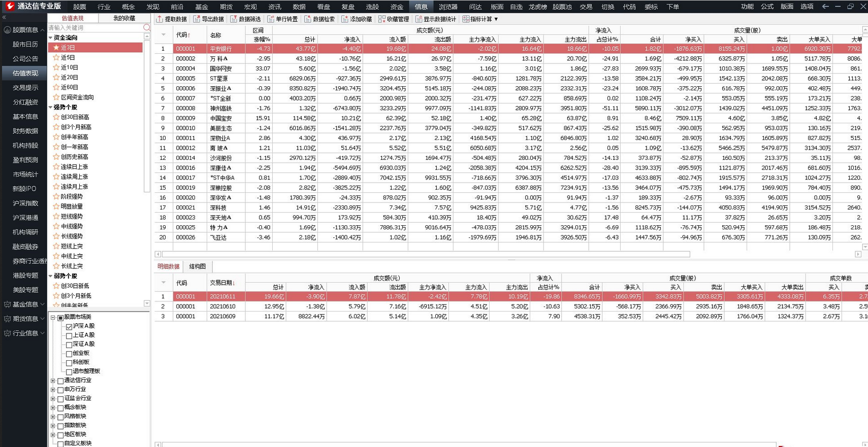Click the 添加收藏 add favorite icon
Viewport: 868px width, 447px height.
pos(345,19)
